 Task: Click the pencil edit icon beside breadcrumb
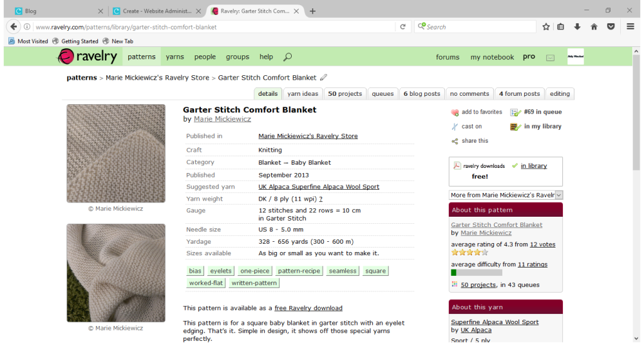[324, 77]
